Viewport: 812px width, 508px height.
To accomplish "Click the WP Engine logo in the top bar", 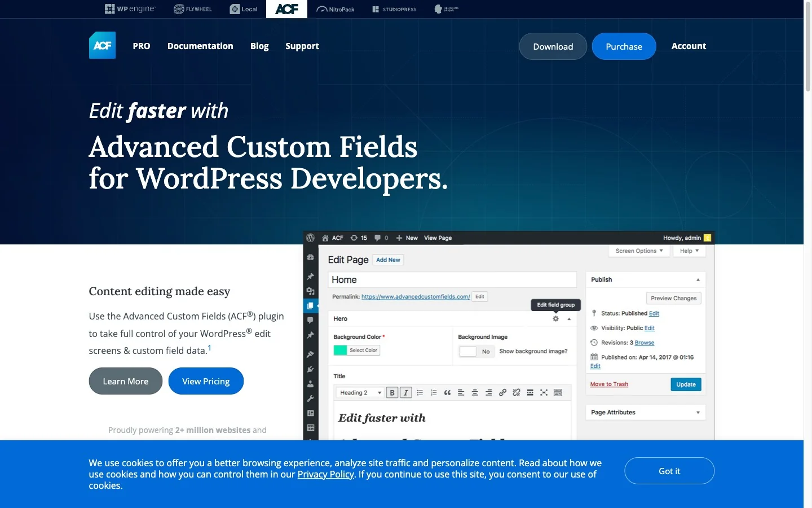I will (x=130, y=9).
